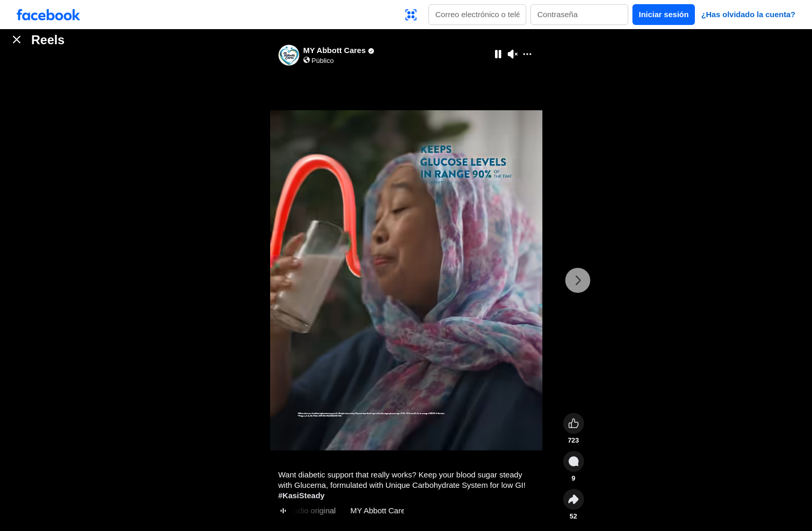812x531 pixels.
Task: Click the 9 comments count
Action: [x=574, y=478]
